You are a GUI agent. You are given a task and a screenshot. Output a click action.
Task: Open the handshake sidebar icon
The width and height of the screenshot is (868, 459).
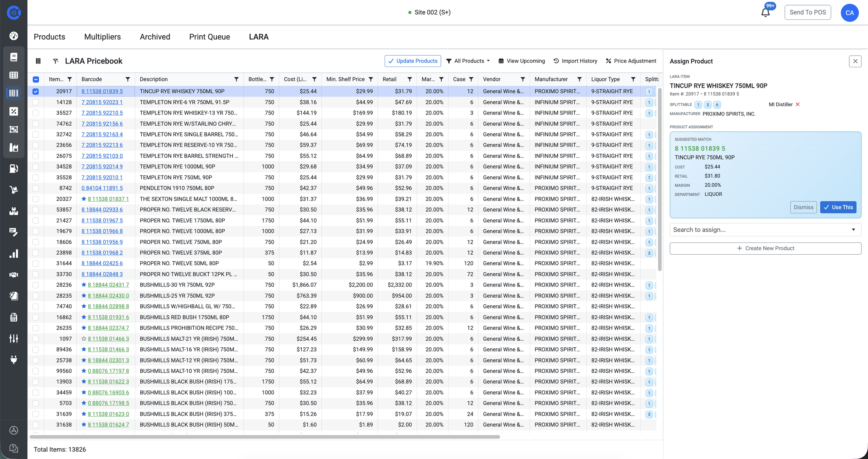[x=14, y=275]
